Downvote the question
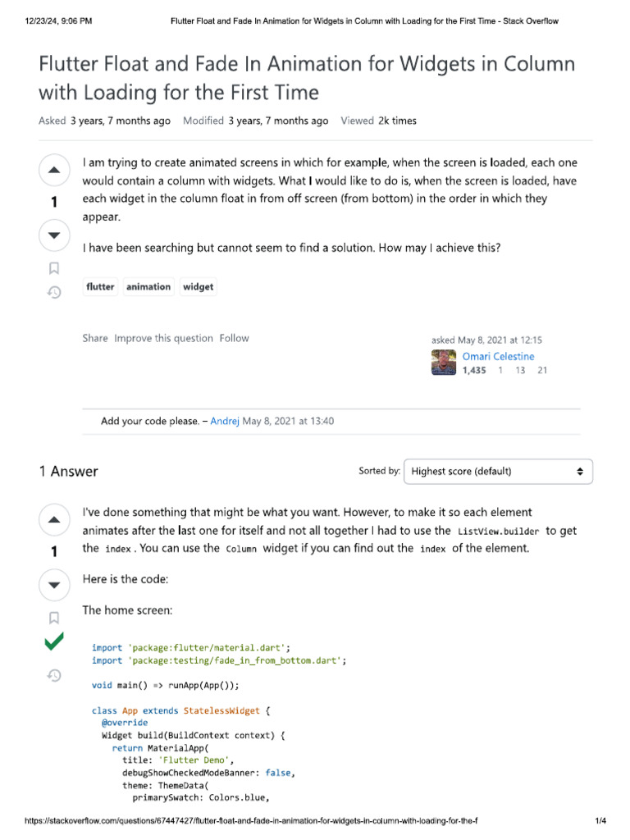This screenshot has height=840, width=630. [x=54, y=235]
